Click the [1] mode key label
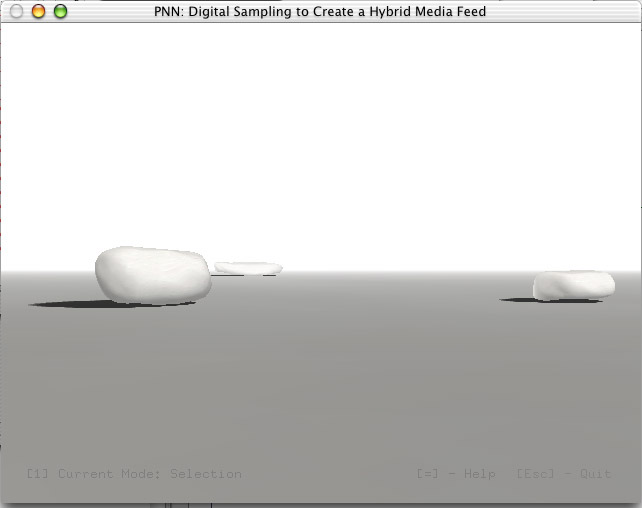This screenshot has width=642, height=508. [x=37, y=474]
